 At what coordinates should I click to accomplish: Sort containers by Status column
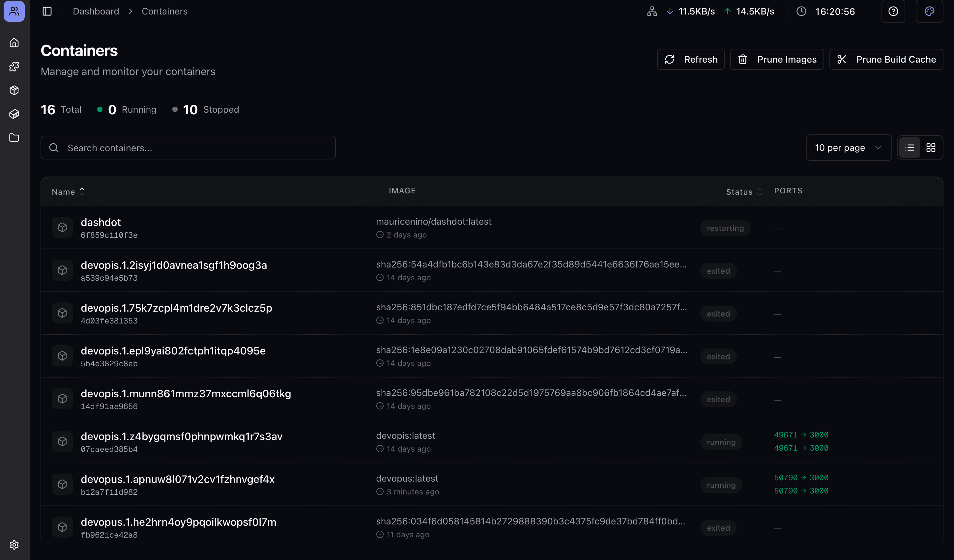(x=743, y=192)
